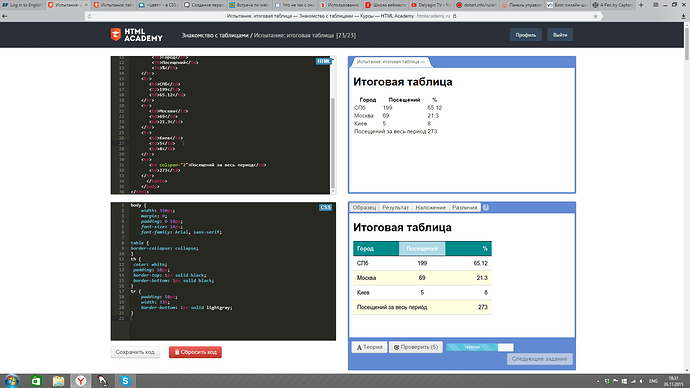Log out with the Выйти button
Image resolution: width=690 pixels, height=388 pixels.
click(x=560, y=35)
